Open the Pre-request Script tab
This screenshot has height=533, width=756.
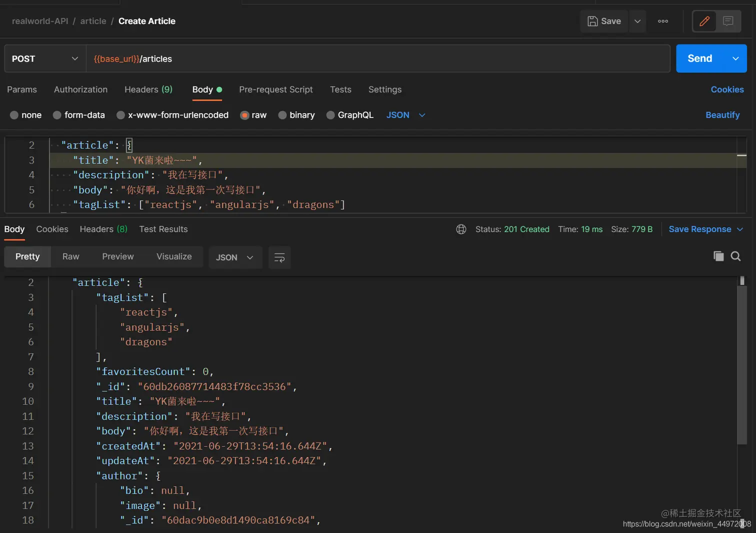pos(276,89)
